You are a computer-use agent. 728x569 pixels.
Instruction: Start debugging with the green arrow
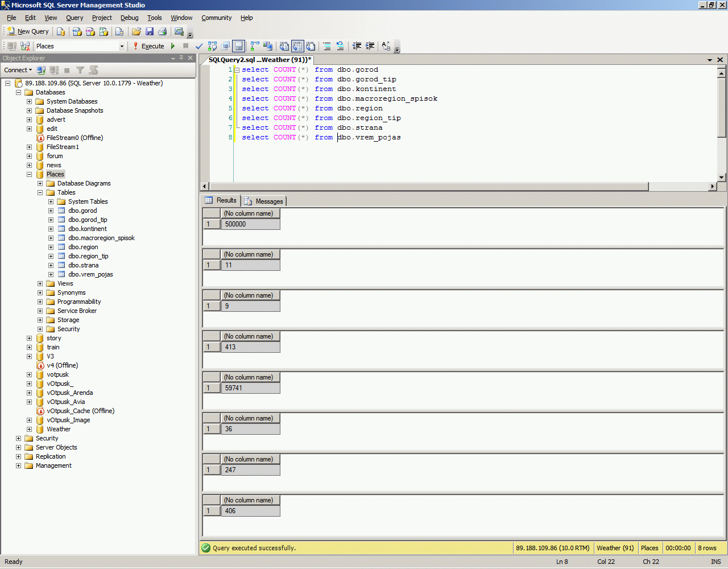173,46
